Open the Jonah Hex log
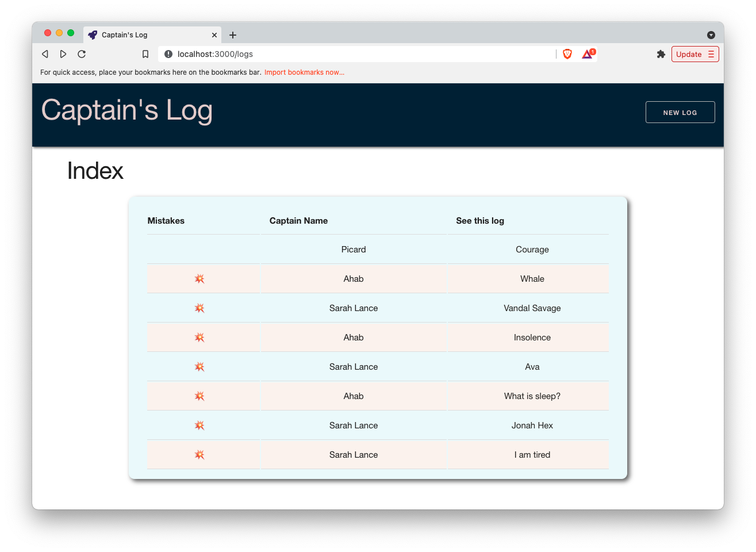 click(x=532, y=425)
